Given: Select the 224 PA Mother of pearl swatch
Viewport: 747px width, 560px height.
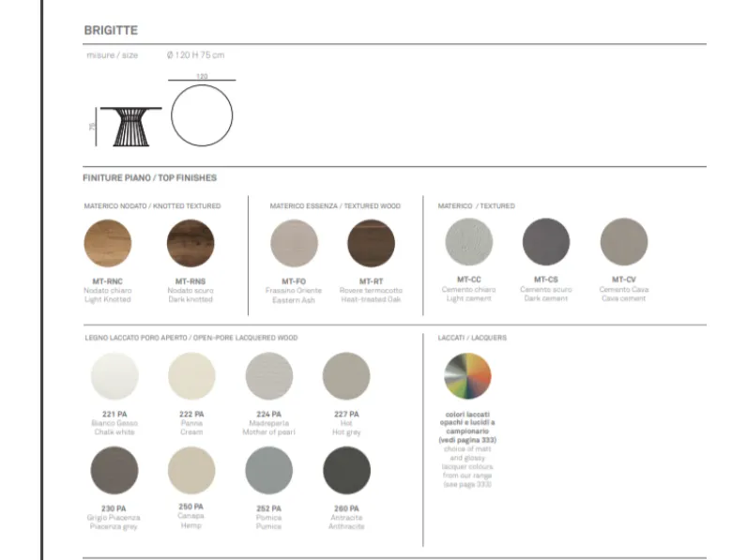Looking at the screenshot, I should pos(269,376).
